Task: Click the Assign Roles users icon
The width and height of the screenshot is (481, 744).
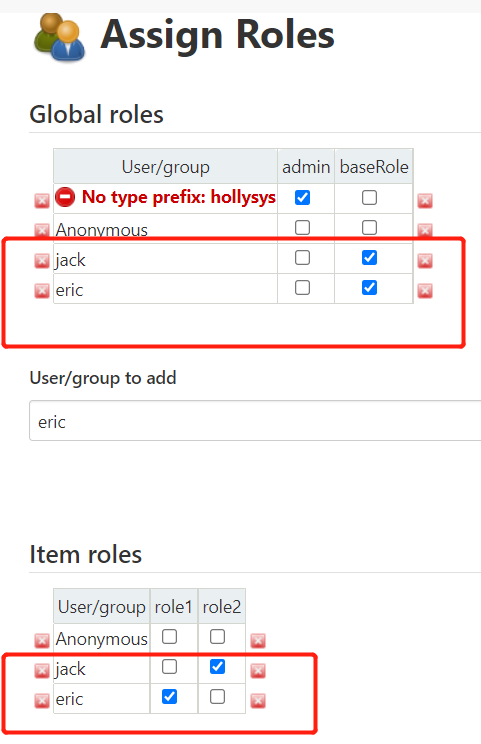Action: pyautogui.click(x=60, y=37)
